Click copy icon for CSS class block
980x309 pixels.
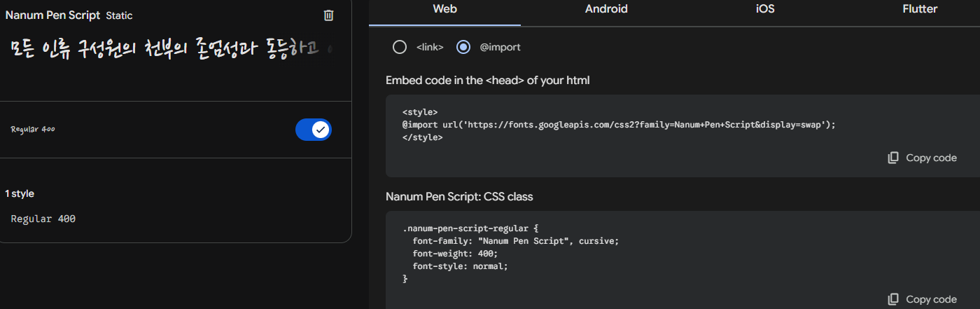point(893,299)
